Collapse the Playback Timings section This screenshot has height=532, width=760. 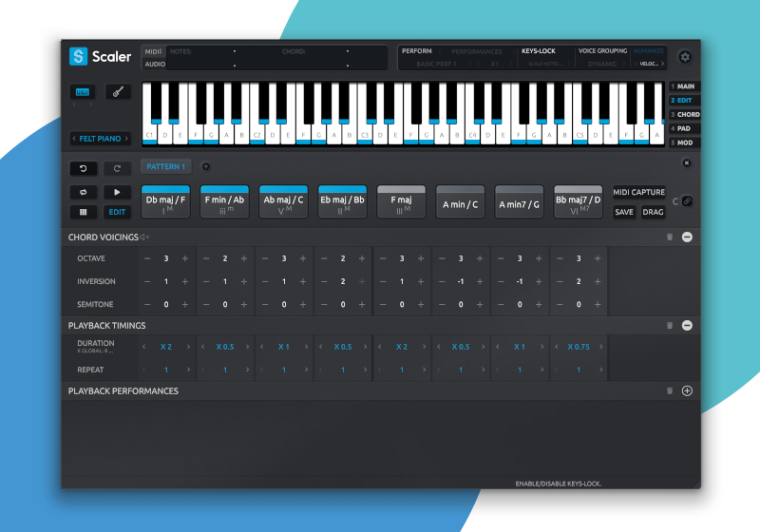click(687, 325)
